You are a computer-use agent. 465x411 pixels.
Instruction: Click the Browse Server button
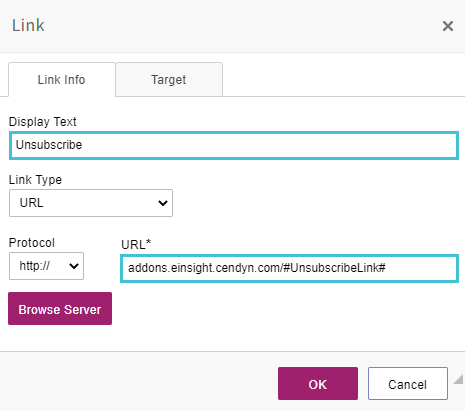(60, 309)
